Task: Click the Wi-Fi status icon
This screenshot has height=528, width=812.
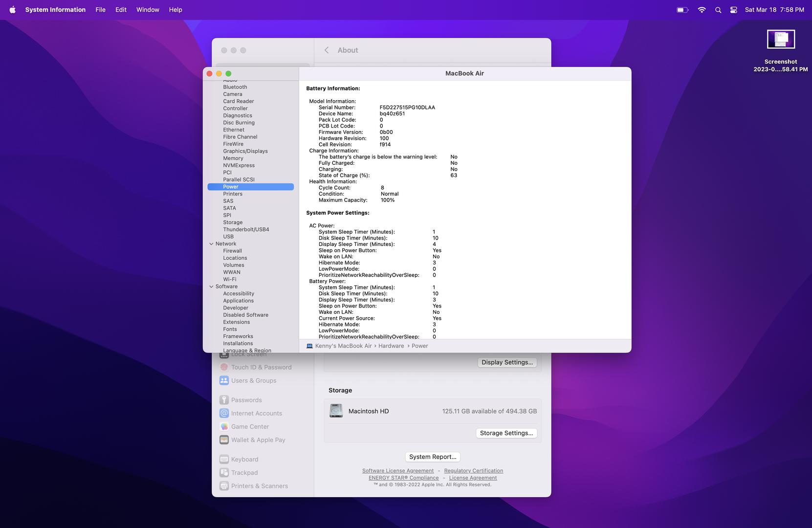Action: [702, 10]
